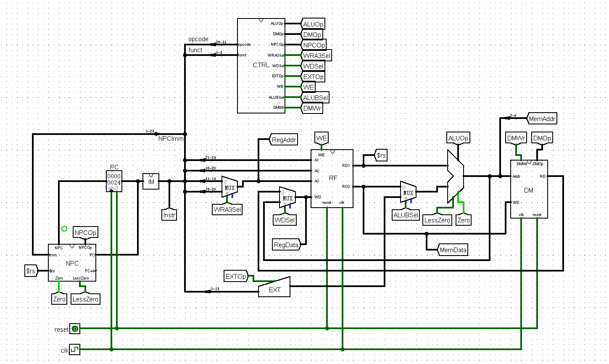Screen dimensions: 609x364
Task: Click DMOp tunnel beside CTRL block
Action: pyautogui.click(x=312, y=35)
